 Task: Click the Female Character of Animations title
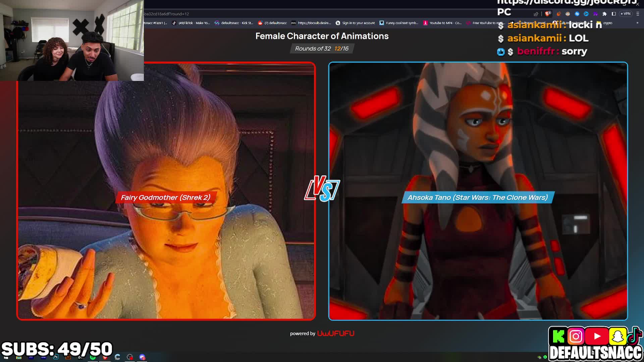click(x=322, y=36)
